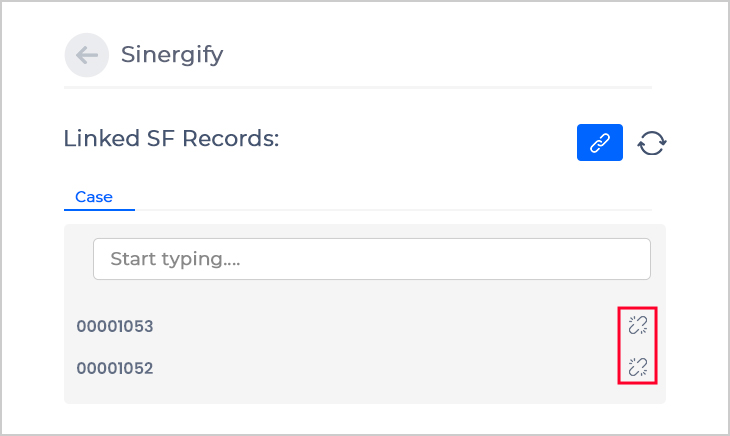Refresh the linked SF records list
730x436 pixels.
point(651,143)
